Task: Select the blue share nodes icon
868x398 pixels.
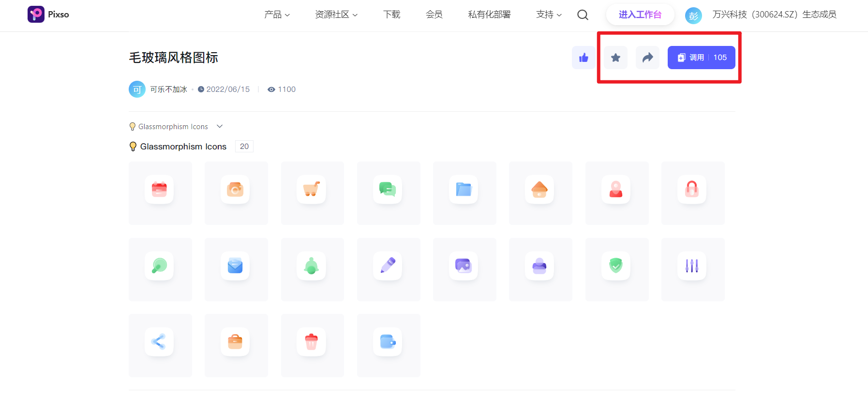Action: (160, 345)
